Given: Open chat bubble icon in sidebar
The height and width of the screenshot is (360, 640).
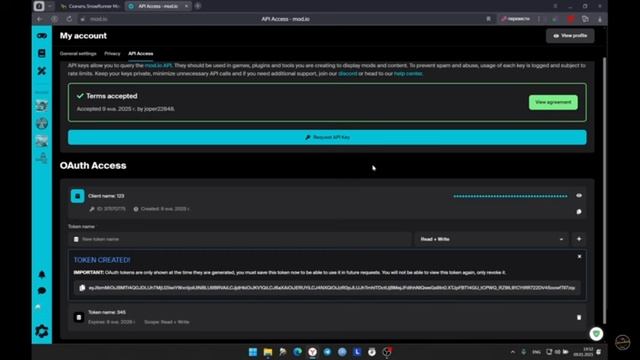Looking at the screenshot, I should 42,291.
